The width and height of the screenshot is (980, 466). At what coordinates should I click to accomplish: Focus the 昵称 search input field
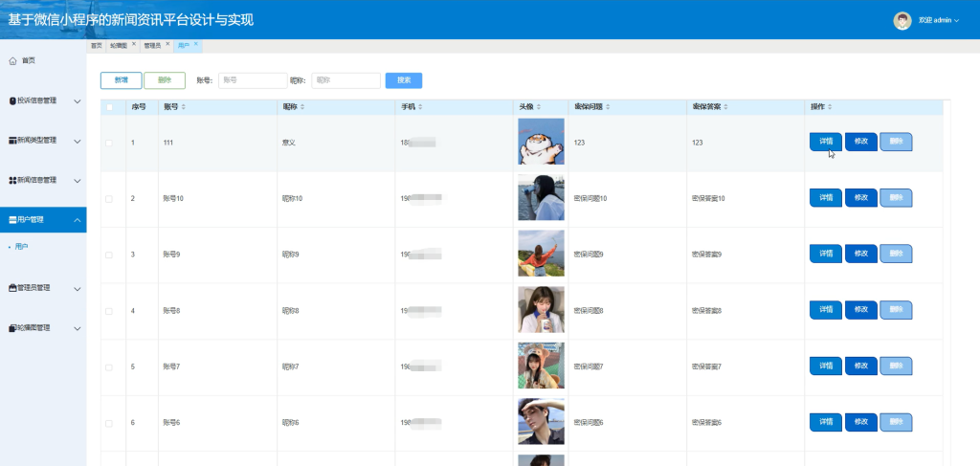[346, 80]
